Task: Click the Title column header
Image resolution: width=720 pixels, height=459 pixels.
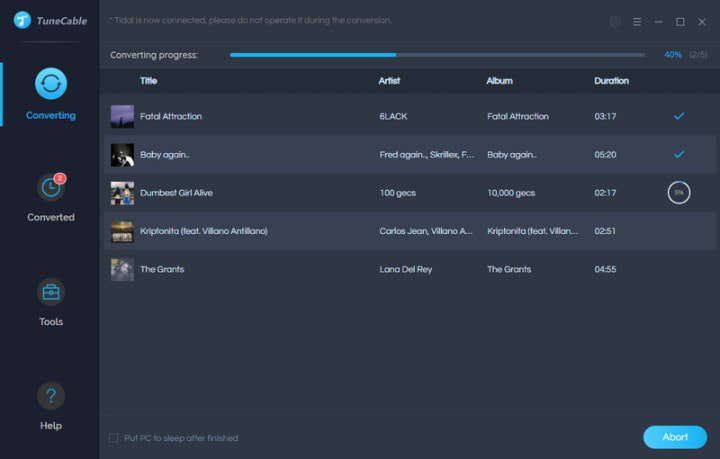Action: [x=148, y=81]
